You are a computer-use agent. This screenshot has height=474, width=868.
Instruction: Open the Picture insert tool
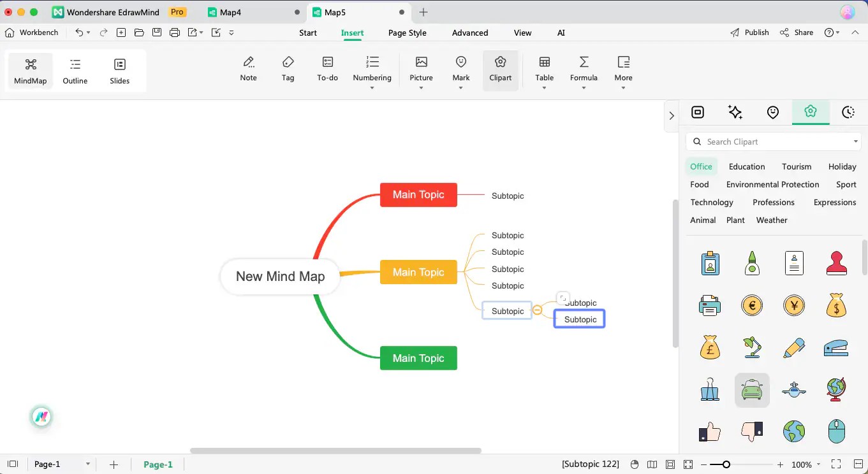click(421, 69)
